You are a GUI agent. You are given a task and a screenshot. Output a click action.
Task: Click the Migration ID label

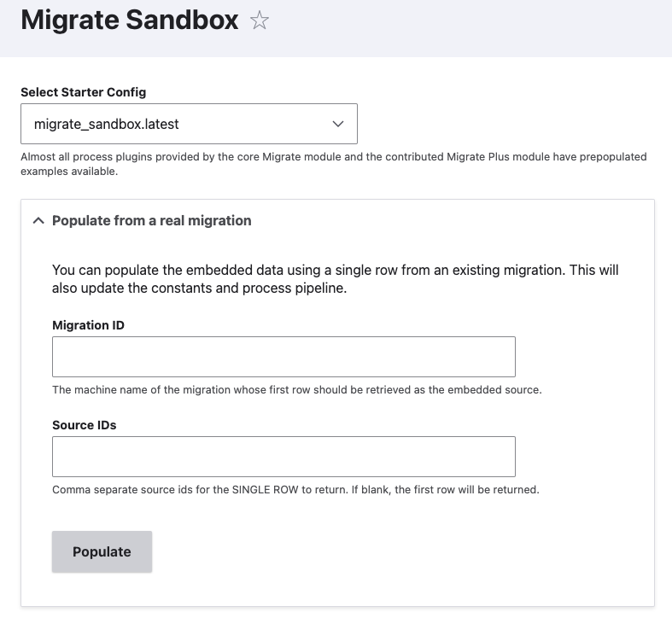[88, 325]
